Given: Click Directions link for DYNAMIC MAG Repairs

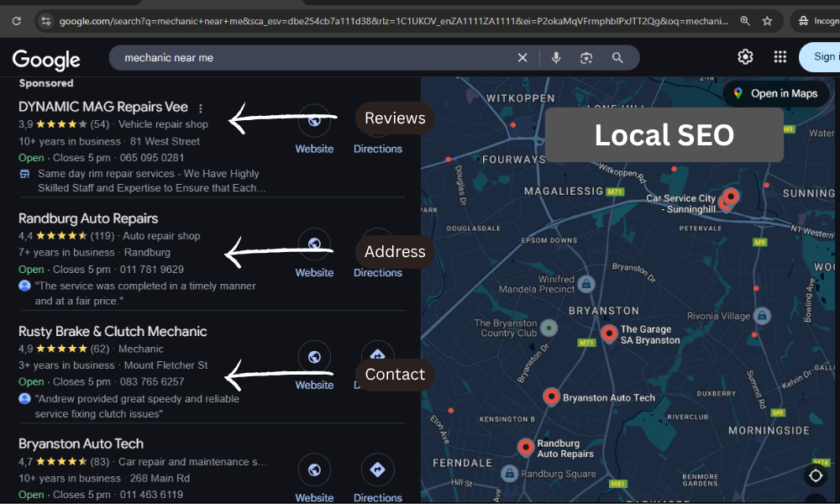Looking at the screenshot, I should (378, 149).
